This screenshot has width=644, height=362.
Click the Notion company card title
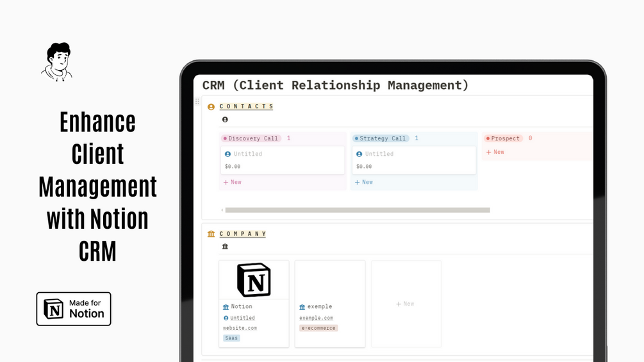[x=242, y=307]
